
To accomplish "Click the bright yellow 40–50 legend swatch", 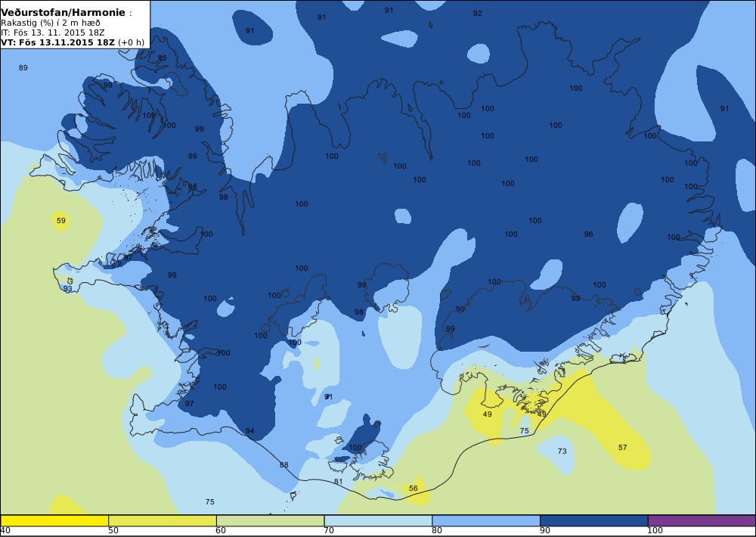I will (54, 520).
